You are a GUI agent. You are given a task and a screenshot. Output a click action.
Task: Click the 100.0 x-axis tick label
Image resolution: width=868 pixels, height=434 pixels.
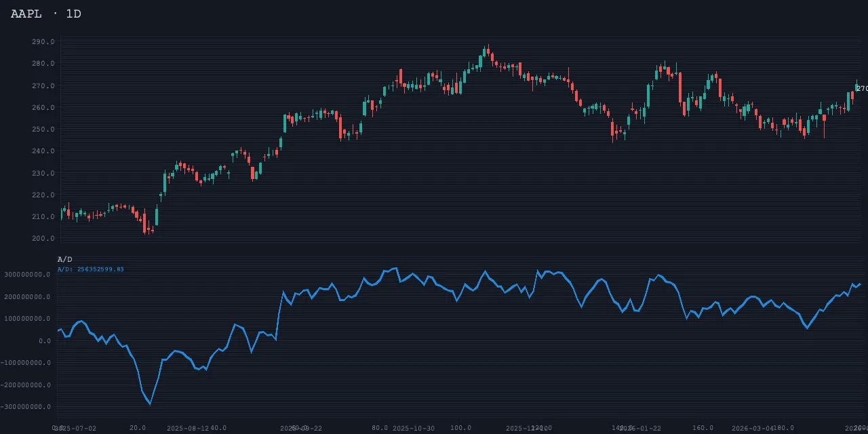pyautogui.click(x=461, y=428)
